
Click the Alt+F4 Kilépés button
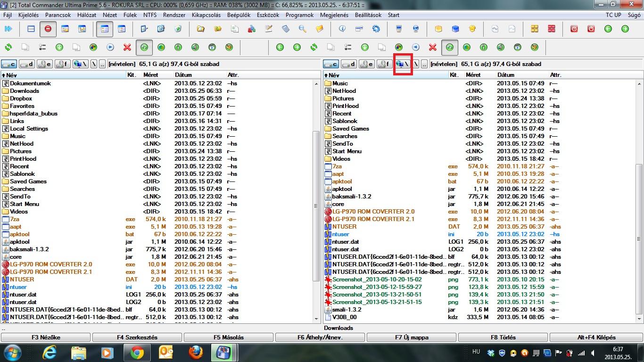[596, 337]
